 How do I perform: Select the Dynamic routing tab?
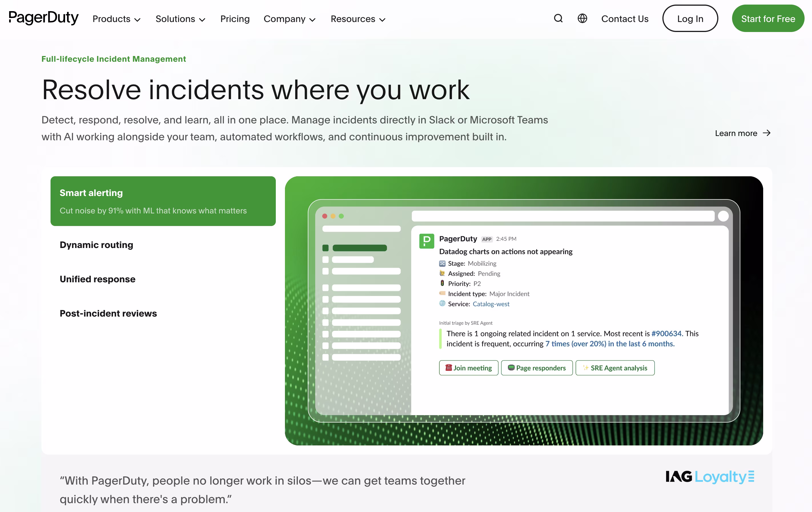(x=97, y=245)
